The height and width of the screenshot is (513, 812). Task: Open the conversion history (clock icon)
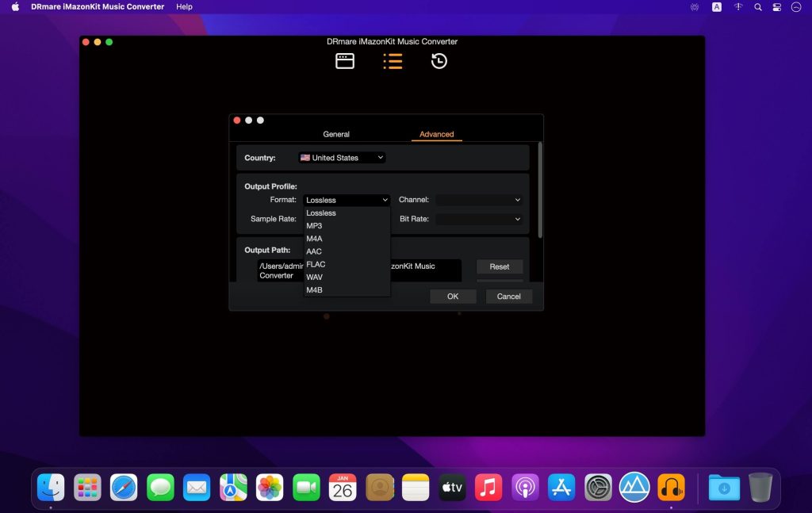[438, 60]
